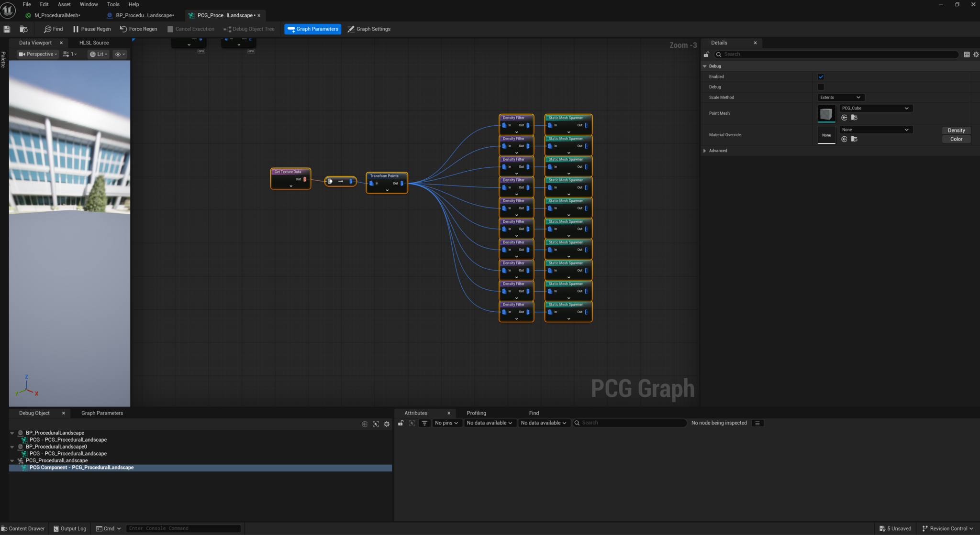The height and width of the screenshot is (535, 980).
Task: Switch to the Graph Parameters bottom tab
Action: click(x=102, y=413)
